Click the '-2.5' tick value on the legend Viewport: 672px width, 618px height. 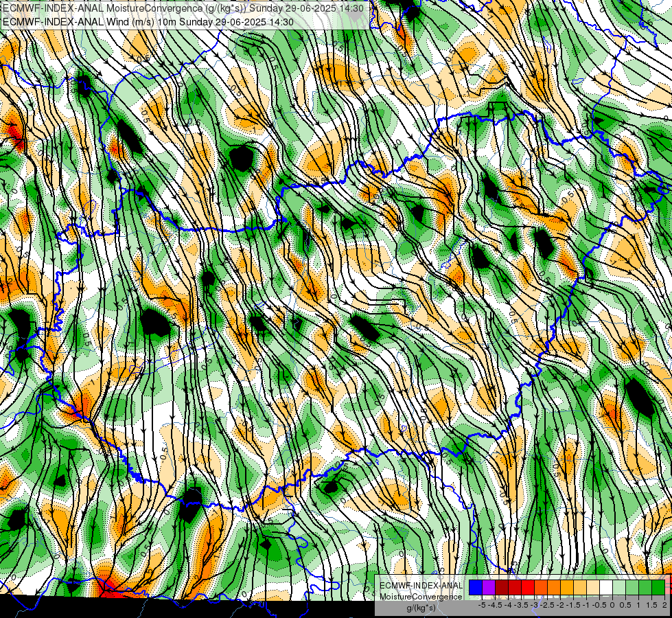548,605
